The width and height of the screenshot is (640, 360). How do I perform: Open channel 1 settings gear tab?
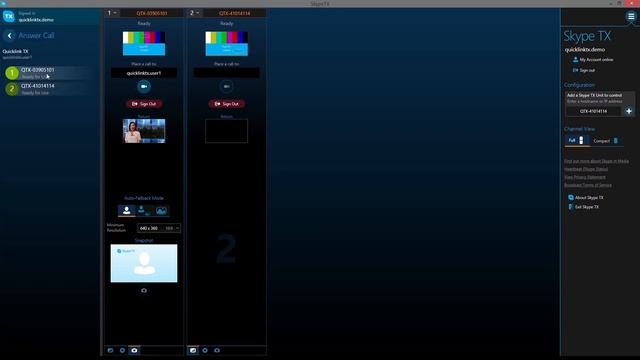122,350
